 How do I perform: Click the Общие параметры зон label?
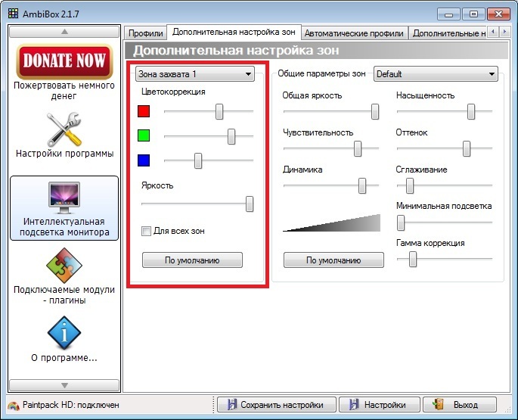(x=321, y=73)
